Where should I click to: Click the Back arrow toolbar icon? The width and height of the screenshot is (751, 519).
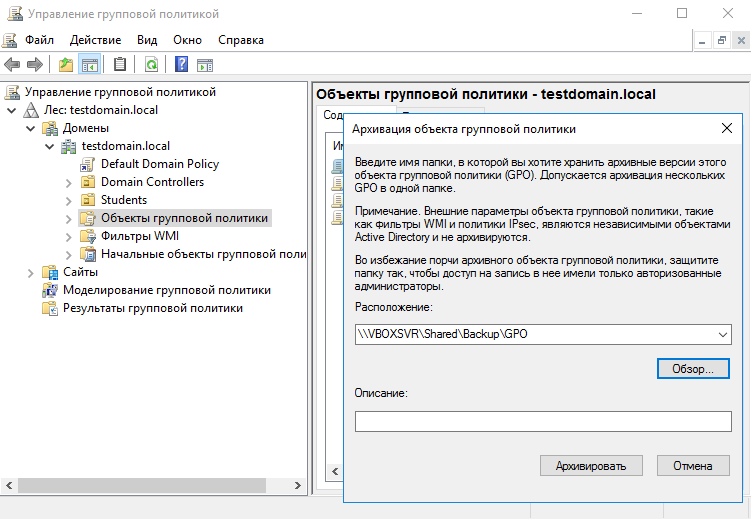(12, 65)
